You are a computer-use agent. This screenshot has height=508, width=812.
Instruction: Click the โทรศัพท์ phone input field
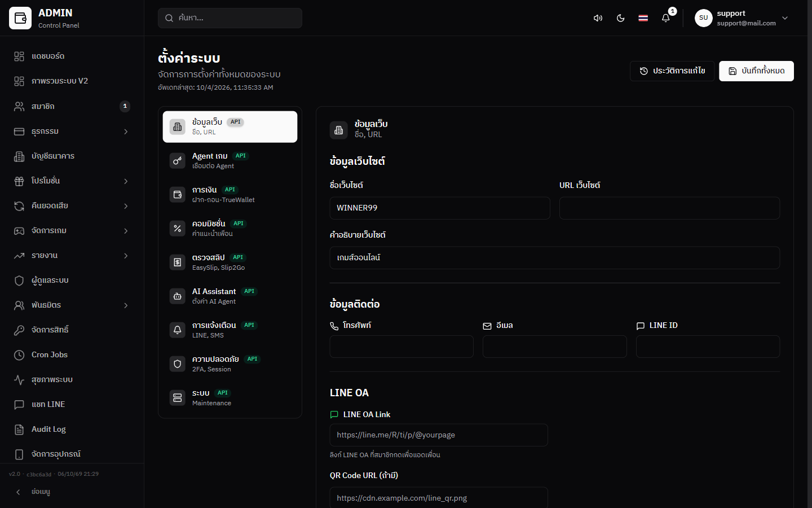pos(401,347)
